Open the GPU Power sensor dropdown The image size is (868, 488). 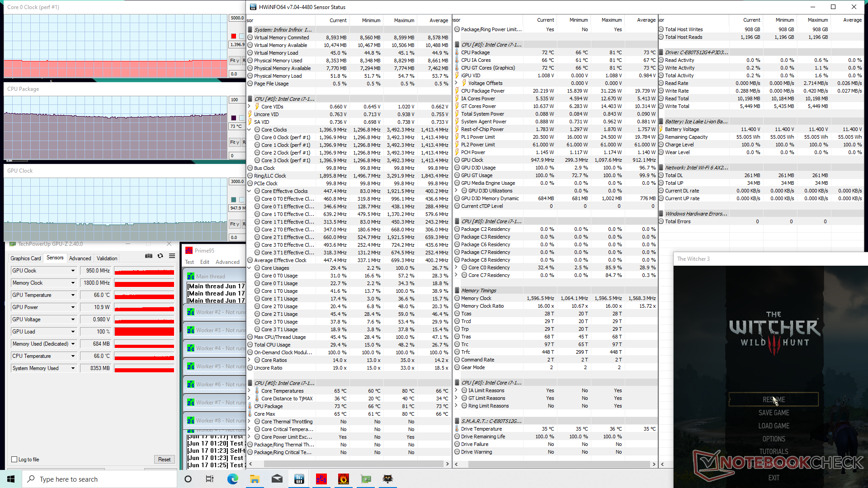(73, 307)
